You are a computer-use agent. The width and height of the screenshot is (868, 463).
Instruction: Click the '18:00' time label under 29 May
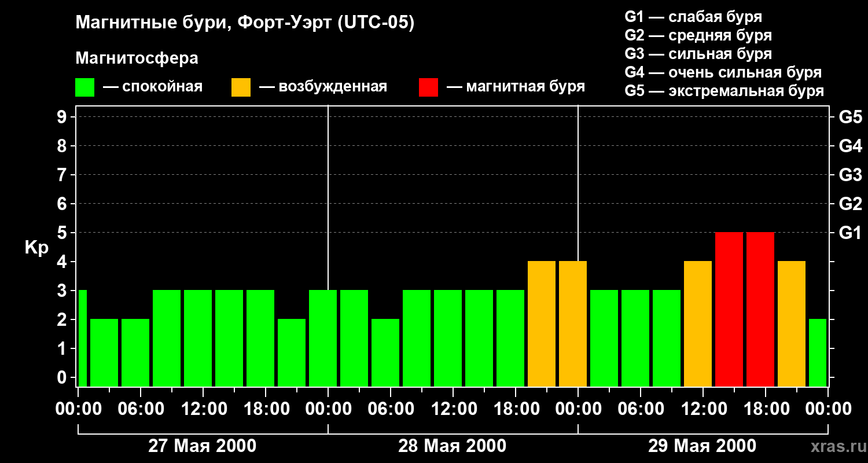tap(766, 409)
